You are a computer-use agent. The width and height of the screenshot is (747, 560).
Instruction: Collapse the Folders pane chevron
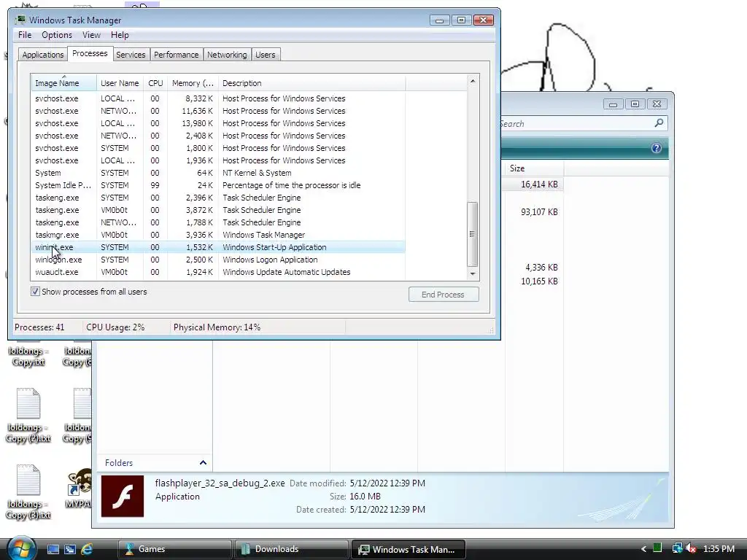pyautogui.click(x=203, y=462)
